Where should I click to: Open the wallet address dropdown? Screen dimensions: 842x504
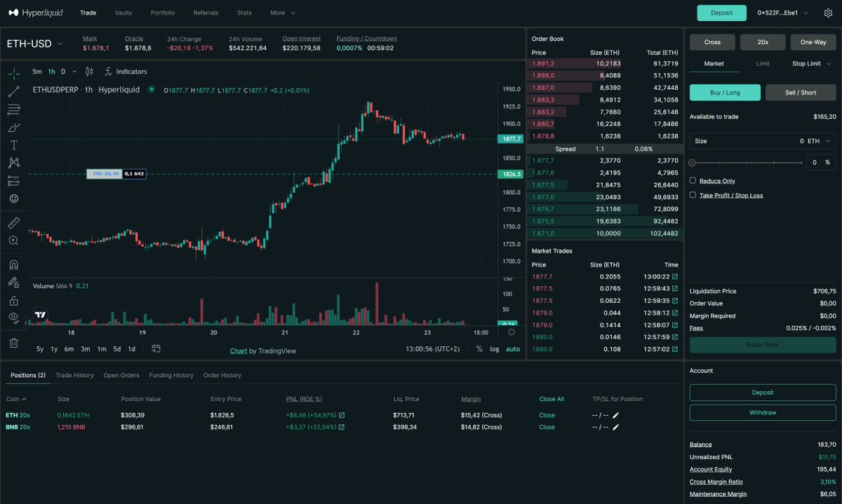click(783, 13)
